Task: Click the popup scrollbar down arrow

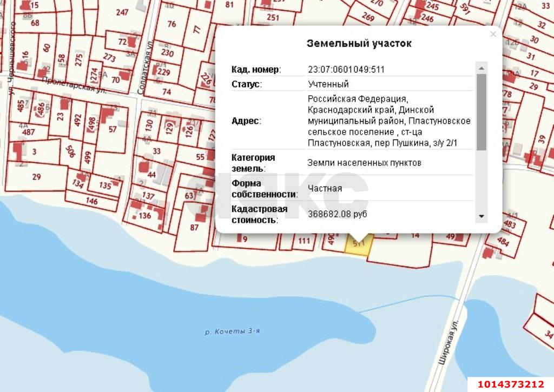Action: pyautogui.click(x=481, y=216)
